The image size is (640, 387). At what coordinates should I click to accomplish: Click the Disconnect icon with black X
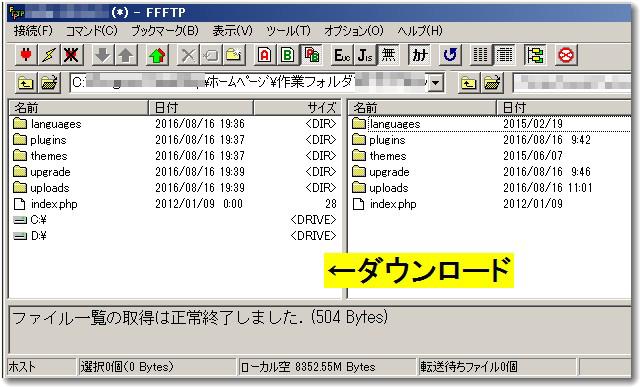(x=71, y=55)
